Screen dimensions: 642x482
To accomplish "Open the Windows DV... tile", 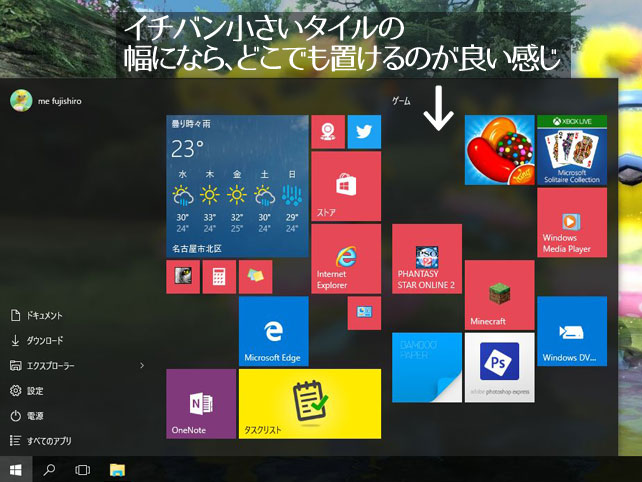I will pos(572,331).
